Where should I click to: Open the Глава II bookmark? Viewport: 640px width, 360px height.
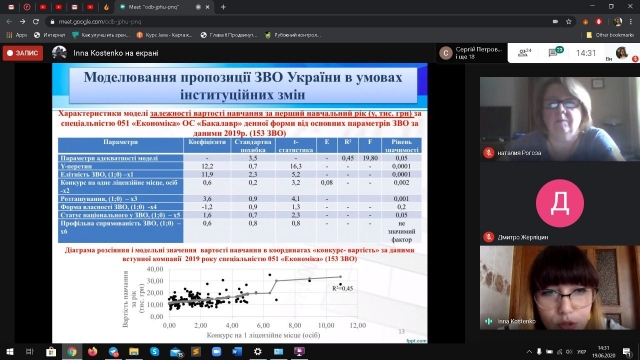pyautogui.click(x=229, y=35)
